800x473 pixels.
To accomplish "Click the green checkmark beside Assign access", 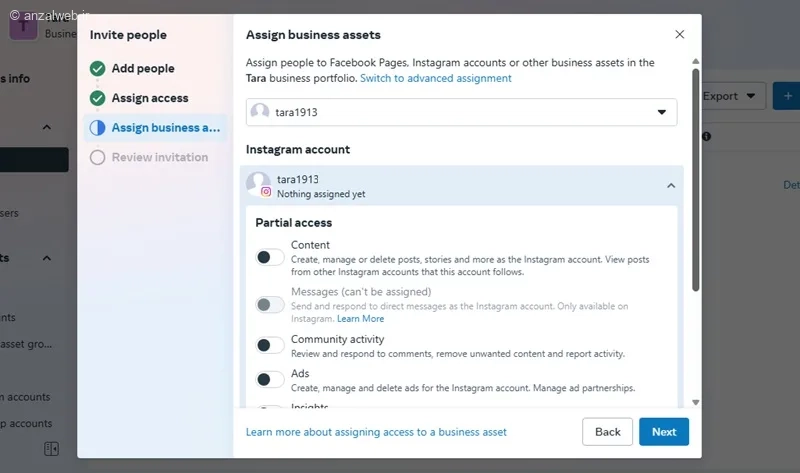I will tap(97, 98).
